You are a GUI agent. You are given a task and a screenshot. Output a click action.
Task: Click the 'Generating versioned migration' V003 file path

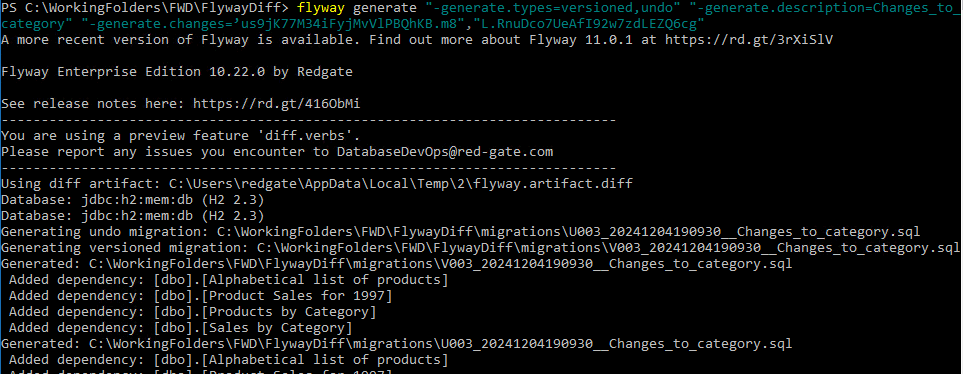point(608,247)
